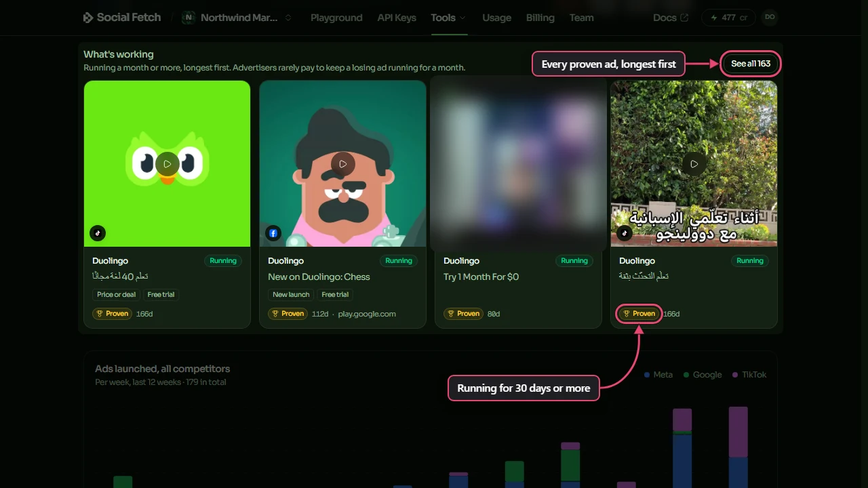Click Facebook icon on Chess ad
Viewport: 868px width, 488px height.
pyautogui.click(x=273, y=233)
